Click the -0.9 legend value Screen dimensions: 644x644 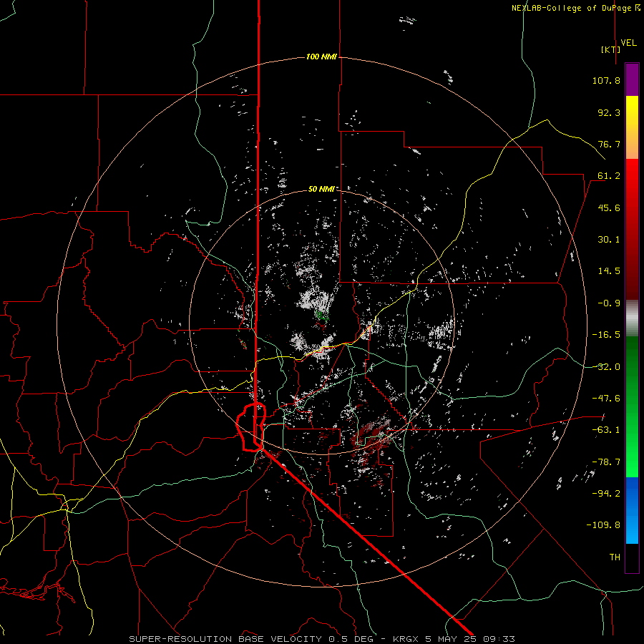[x=609, y=303]
